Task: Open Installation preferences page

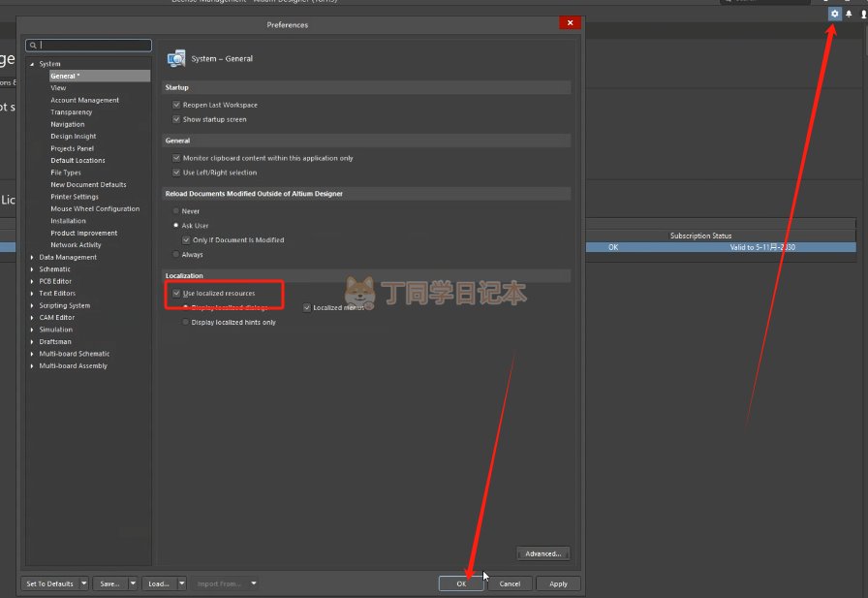Action: (68, 221)
